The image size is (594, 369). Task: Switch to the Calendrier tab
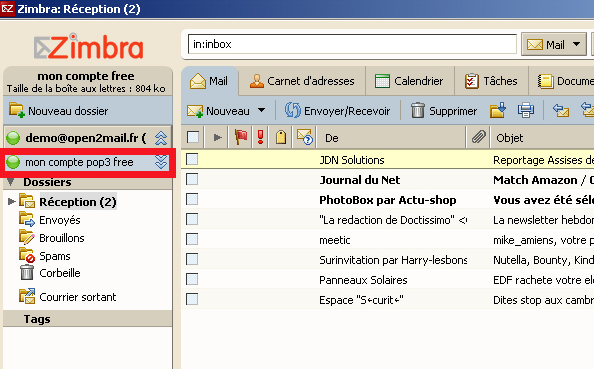[409, 81]
